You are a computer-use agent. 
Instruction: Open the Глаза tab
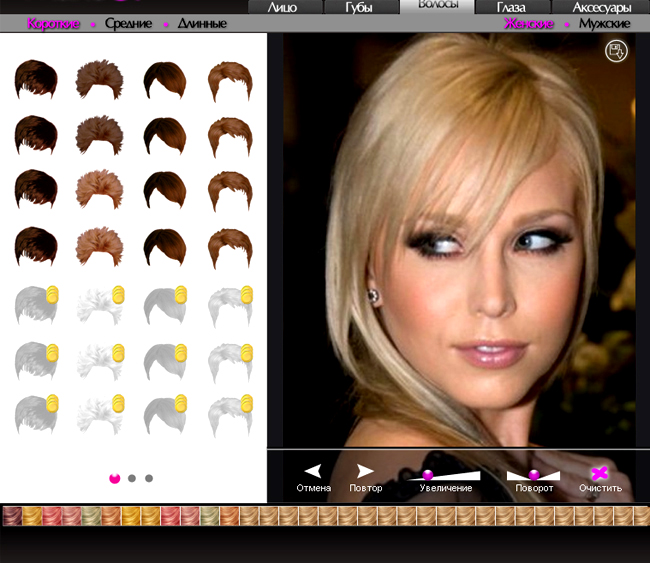[513, 7]
